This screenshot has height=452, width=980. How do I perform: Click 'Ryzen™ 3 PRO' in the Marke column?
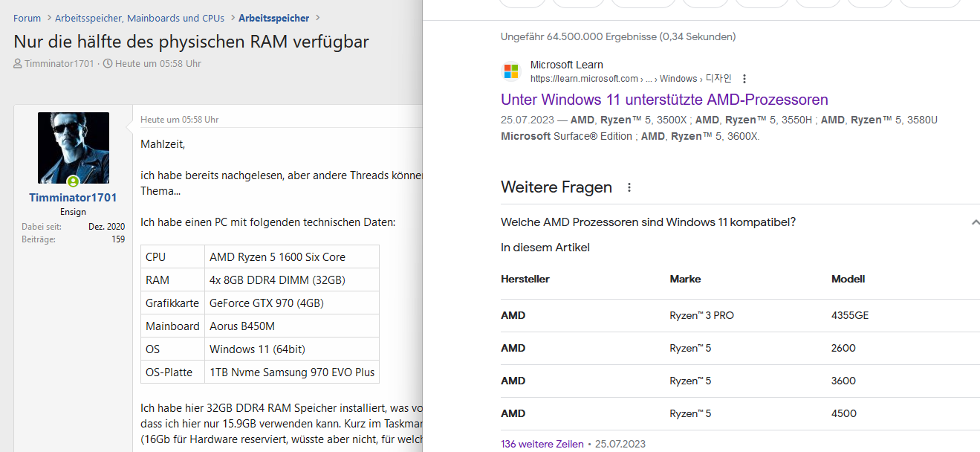(701, 315)
